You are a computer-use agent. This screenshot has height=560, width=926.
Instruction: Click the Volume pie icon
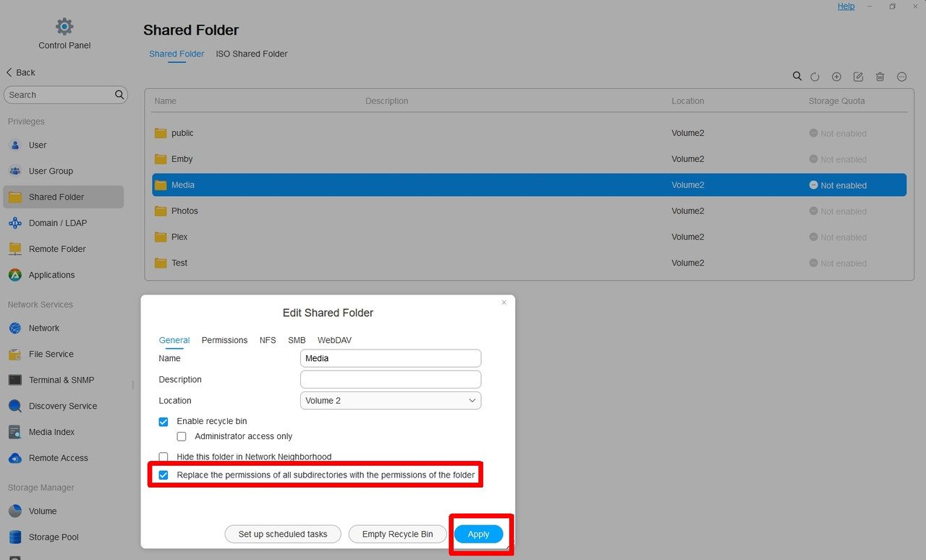pyautogui.click(x=15, y=511)
